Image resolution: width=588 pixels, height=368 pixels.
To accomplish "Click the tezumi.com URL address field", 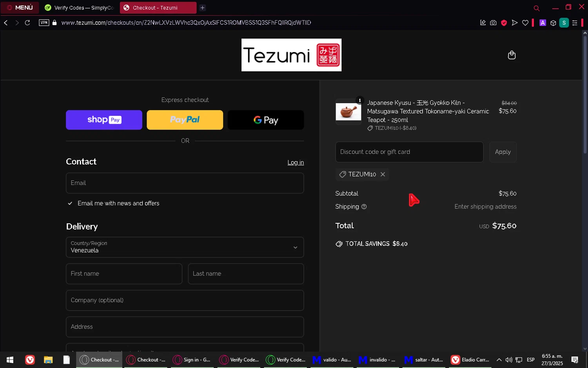I will (186, 23).
